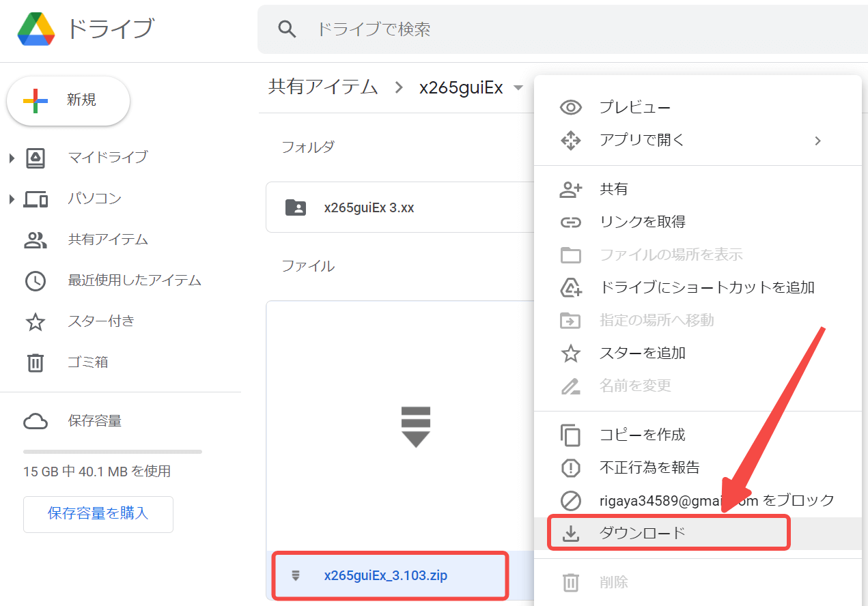Click the スター付き star icon
868x606 pixels.
click(x=36, y=321)
